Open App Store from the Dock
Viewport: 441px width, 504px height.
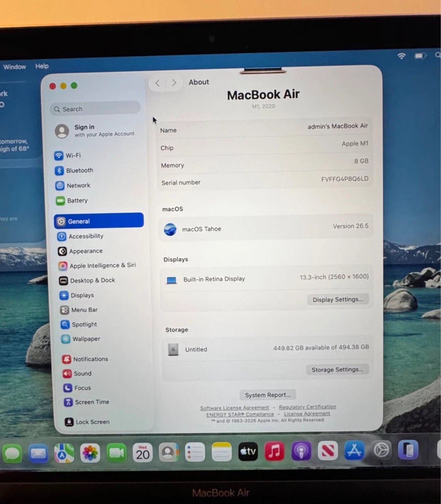tap(354, 450)
